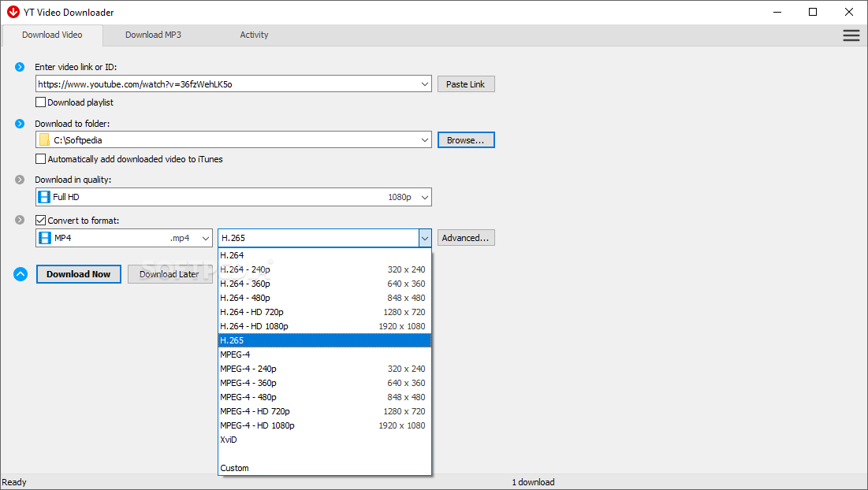Click gray arrow beside Download in quality

coord(20,180)
